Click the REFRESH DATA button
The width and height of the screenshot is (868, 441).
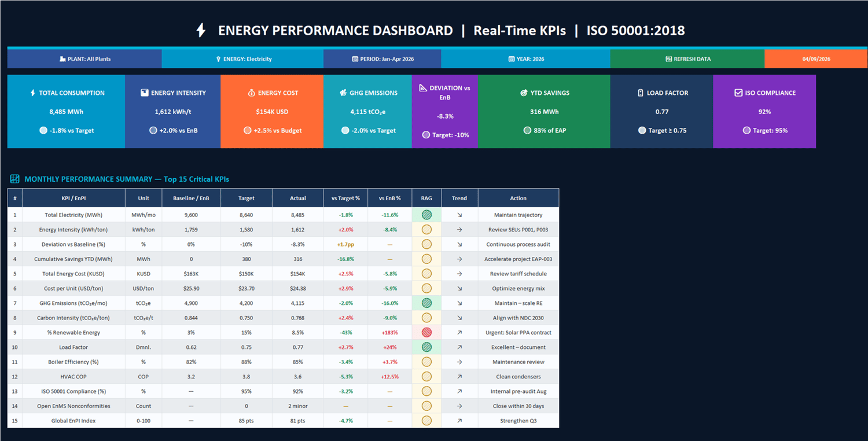coord(687,59)
